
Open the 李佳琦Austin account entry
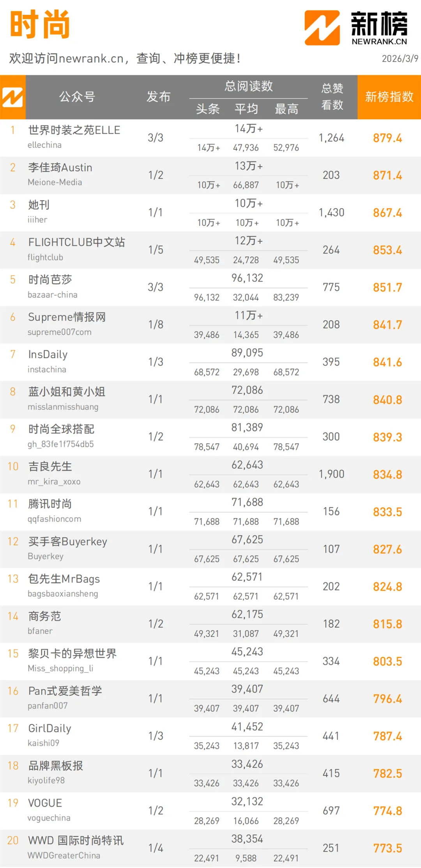pyautogui.click(x=60, y=168)
